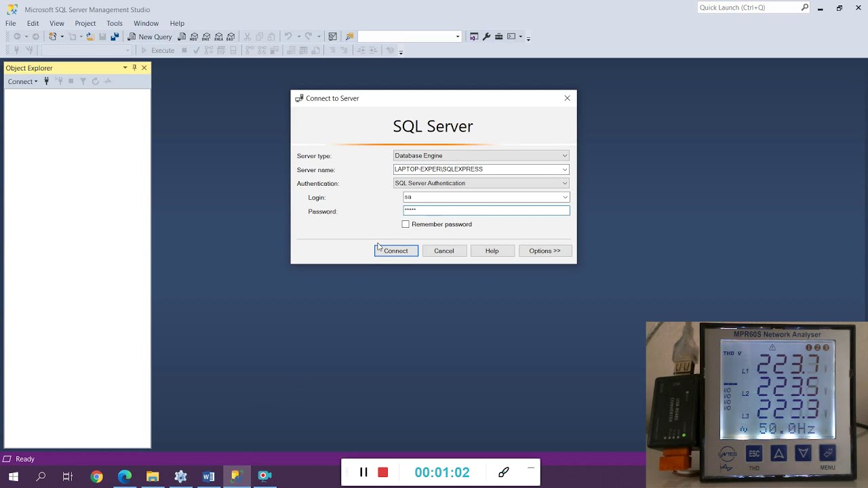
Task: Open the View menu
Action: click(57, 23)
